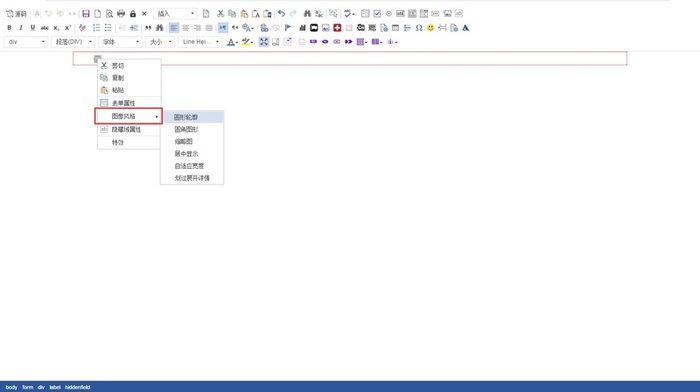Click the Cut scissors toolbar icon
The width and height of the screenshot is (700, 392).
(x=220, y=14)
